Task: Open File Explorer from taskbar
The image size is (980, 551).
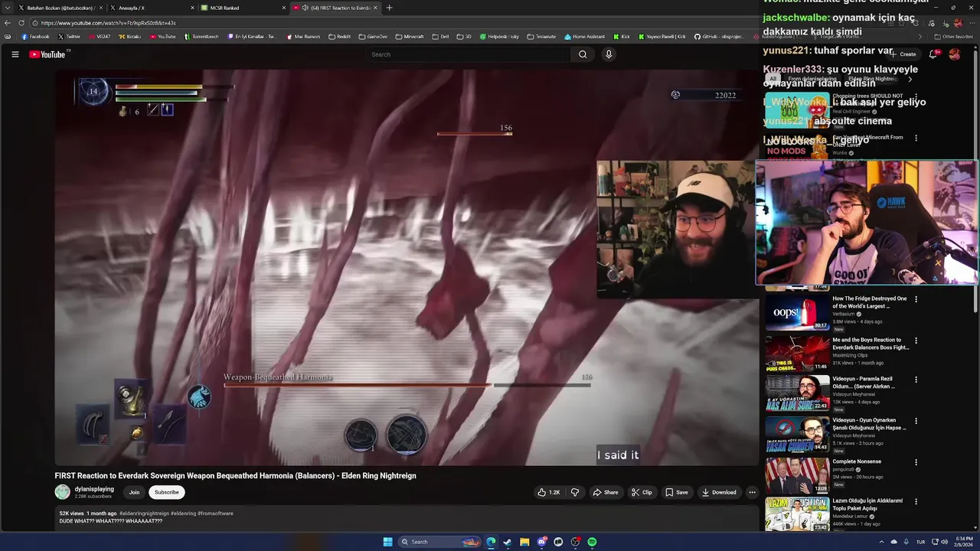Action: (x=524, y=542)
